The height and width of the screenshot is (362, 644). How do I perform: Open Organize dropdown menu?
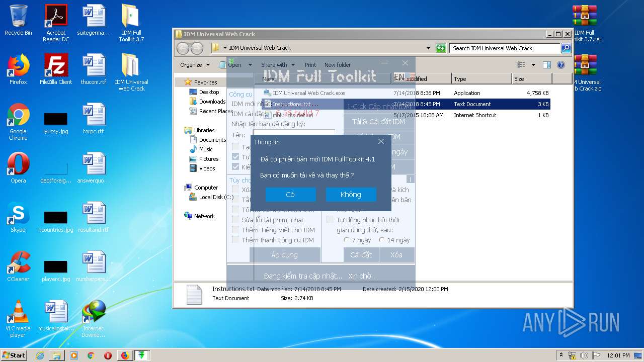[195, 65]
